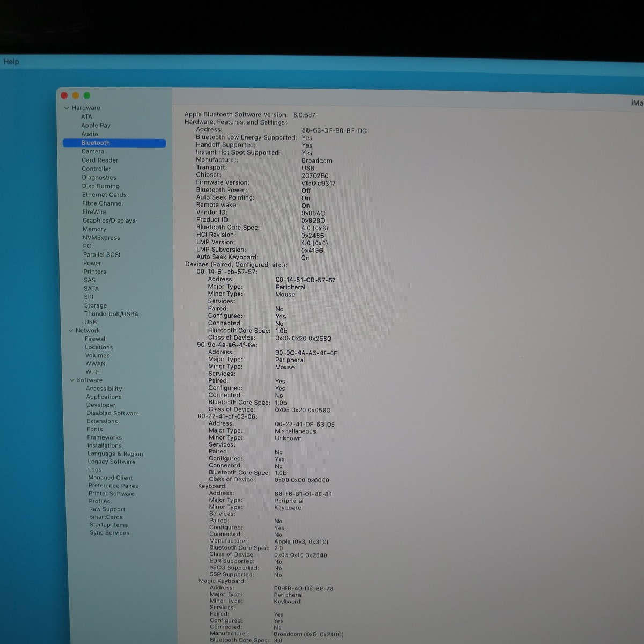Click the device heading 90-9c-4a-a6-4f-6e
This screenshot has height=644, width=644.
(x=227, y=345)
